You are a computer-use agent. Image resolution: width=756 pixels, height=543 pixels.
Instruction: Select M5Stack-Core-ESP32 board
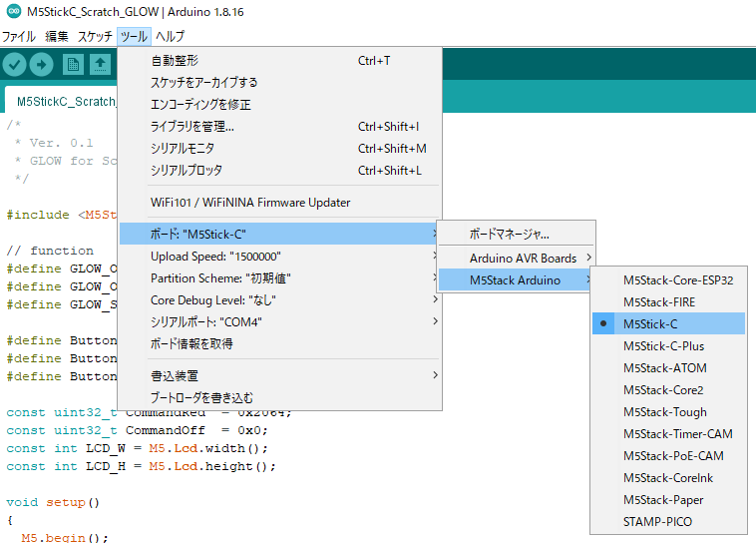coord(668,279)
